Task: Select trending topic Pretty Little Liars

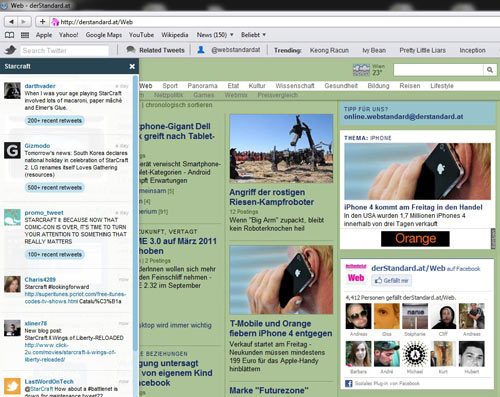Action: point(422,50)
